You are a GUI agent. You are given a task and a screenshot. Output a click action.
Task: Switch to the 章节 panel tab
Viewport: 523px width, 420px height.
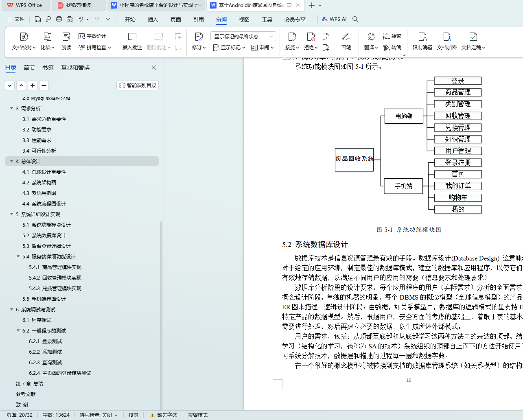pyautogui.click(x=29, y=68)
